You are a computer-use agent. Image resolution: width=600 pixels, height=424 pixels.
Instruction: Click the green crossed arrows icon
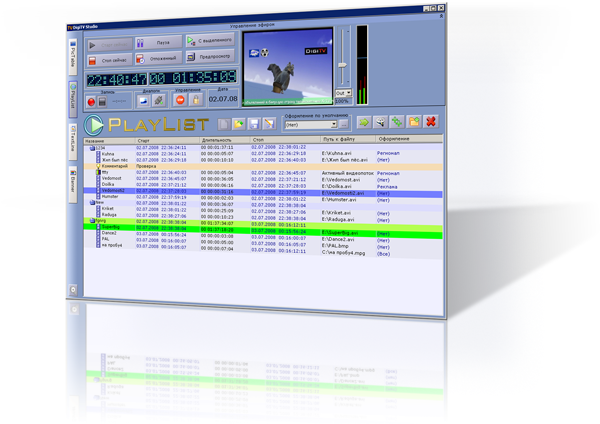pyautogui.click(x=397, y=122)
